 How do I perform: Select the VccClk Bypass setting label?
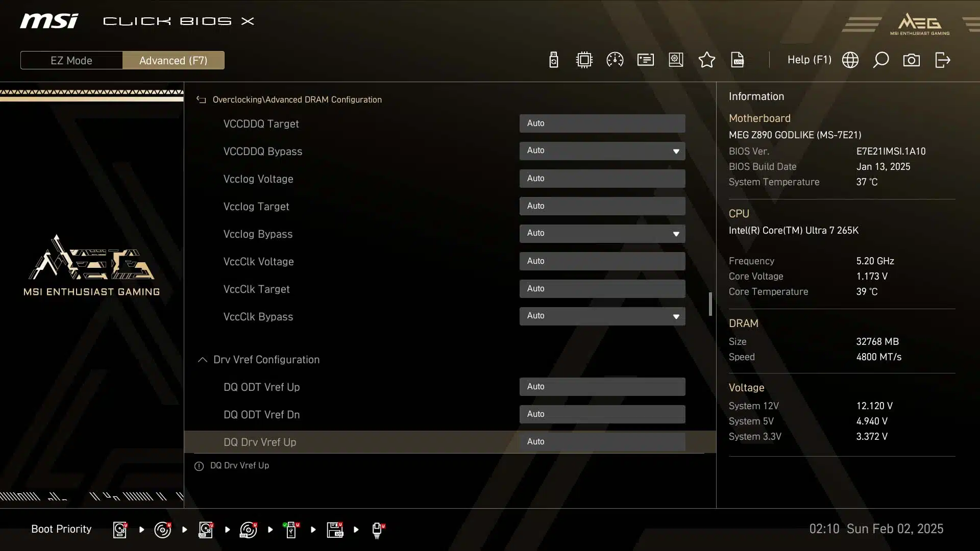pyautogui.click(x=258, y=317)
